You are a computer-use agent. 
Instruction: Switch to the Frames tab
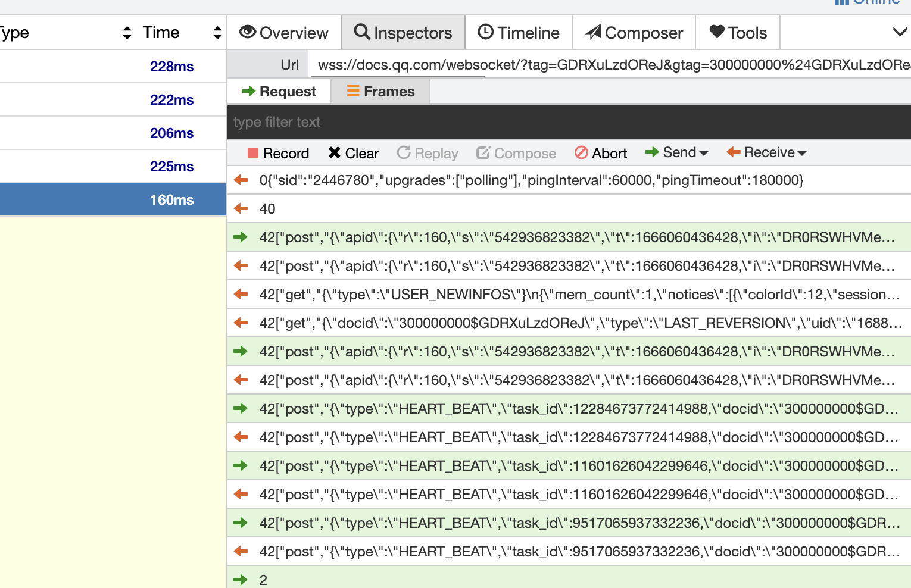point(380,91)
